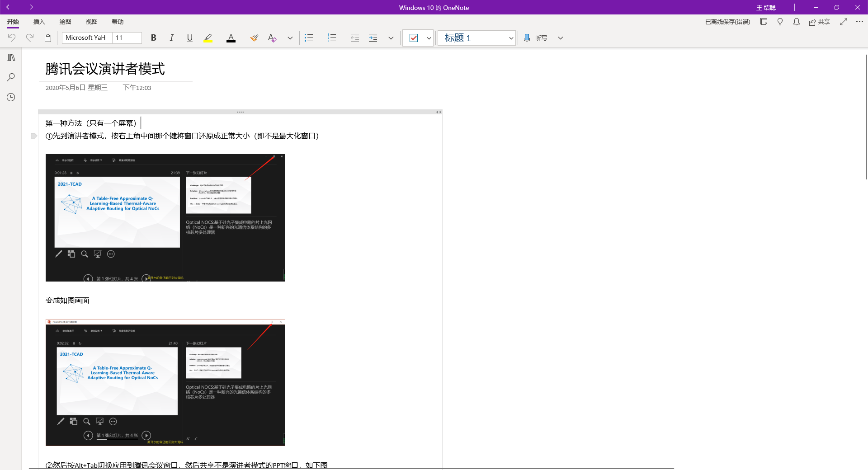Expand more paragraph options chevron
Viewport: 868px width, 470px height.
click(391, 38)
